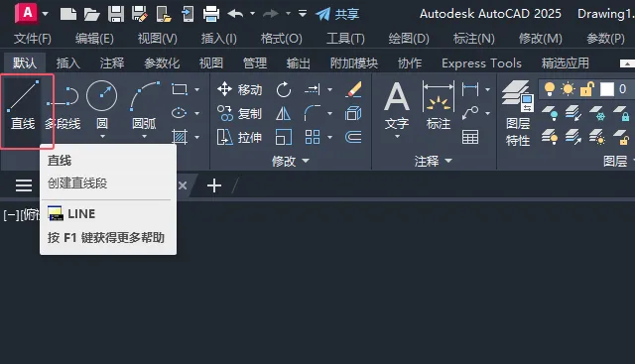The width and height of the screenshot is (635, 364).
Task: Click the Rectangle draw icon
Action: [179, 89]
